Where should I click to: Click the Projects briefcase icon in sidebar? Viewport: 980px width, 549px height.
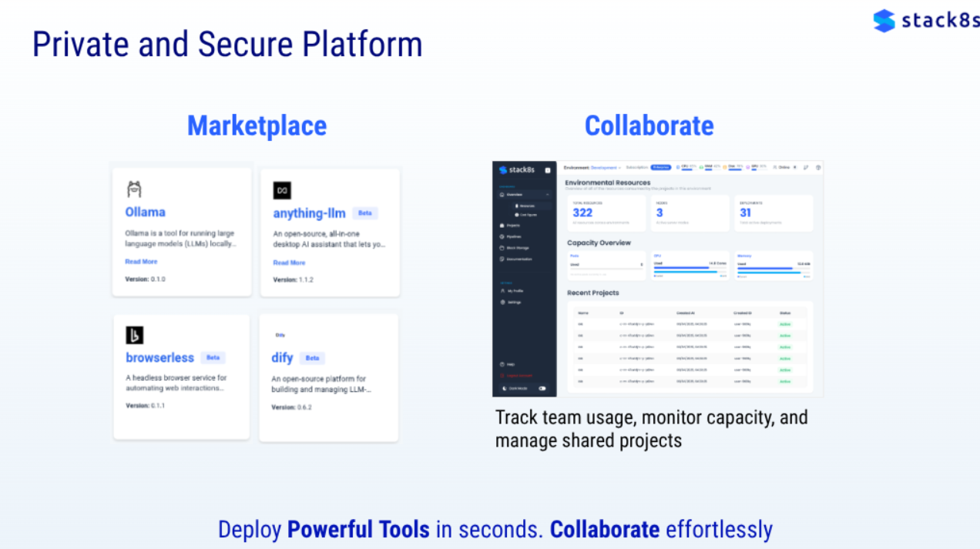[x=502, y=226]
